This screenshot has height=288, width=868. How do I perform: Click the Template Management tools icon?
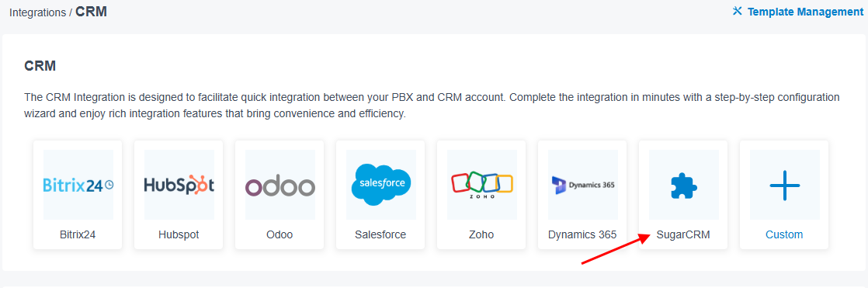(737, 11)
